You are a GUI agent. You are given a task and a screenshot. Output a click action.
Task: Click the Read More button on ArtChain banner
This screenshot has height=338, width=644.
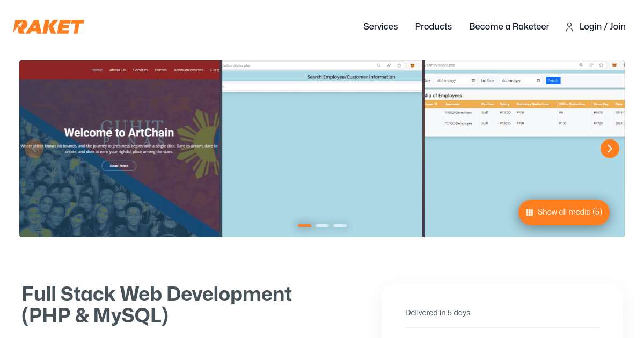click(119, 165)
